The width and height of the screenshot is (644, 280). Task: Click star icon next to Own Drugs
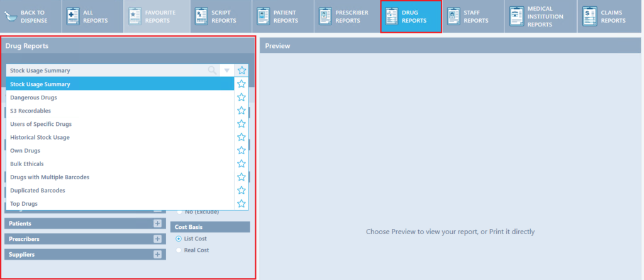point(241,150)
